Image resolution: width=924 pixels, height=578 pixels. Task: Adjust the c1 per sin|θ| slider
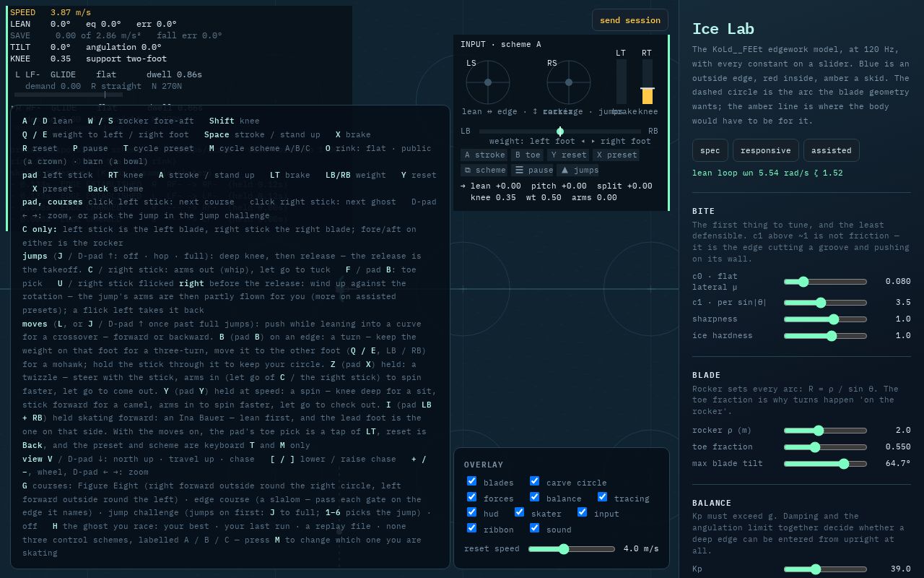(x=825, y=303)
